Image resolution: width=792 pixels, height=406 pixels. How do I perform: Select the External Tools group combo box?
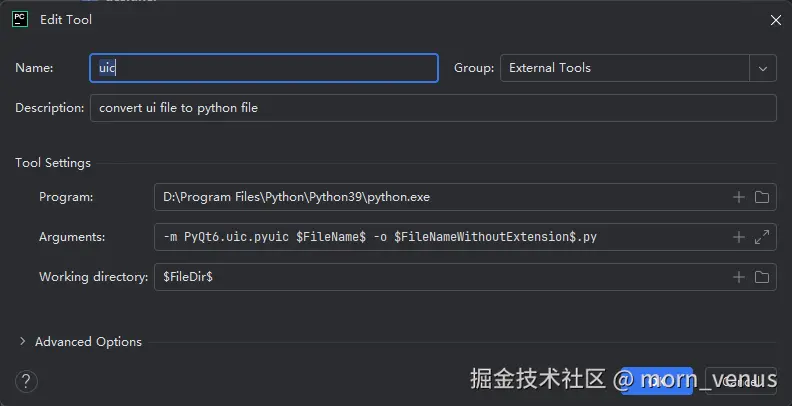(x=624, y=68)
